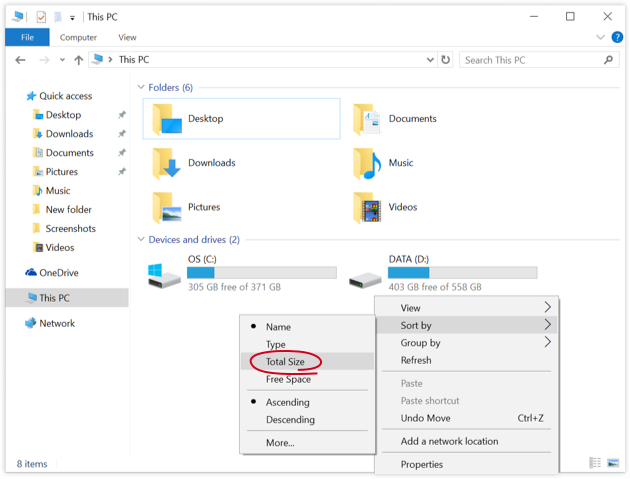Select the Documents folder icon in main pane
630x479 pixels.
(x=367, y=119)
